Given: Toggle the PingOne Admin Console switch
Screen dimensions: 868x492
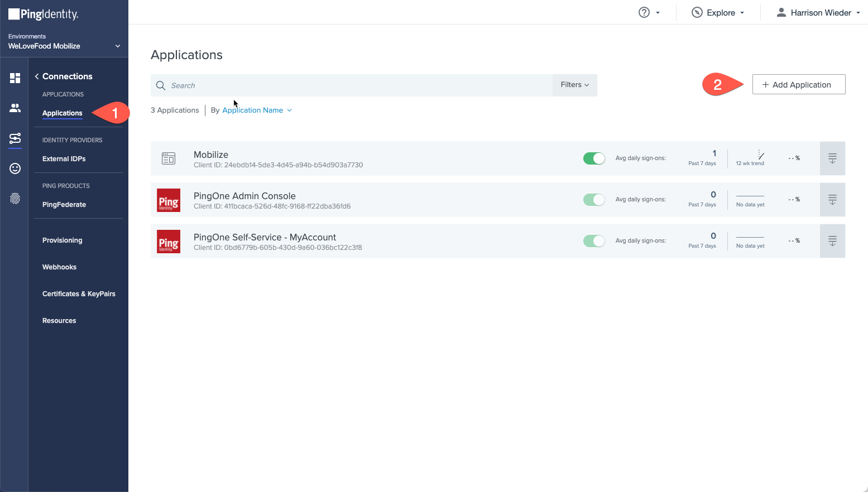Looking at the screenshot, I should [x=594, y=200].
